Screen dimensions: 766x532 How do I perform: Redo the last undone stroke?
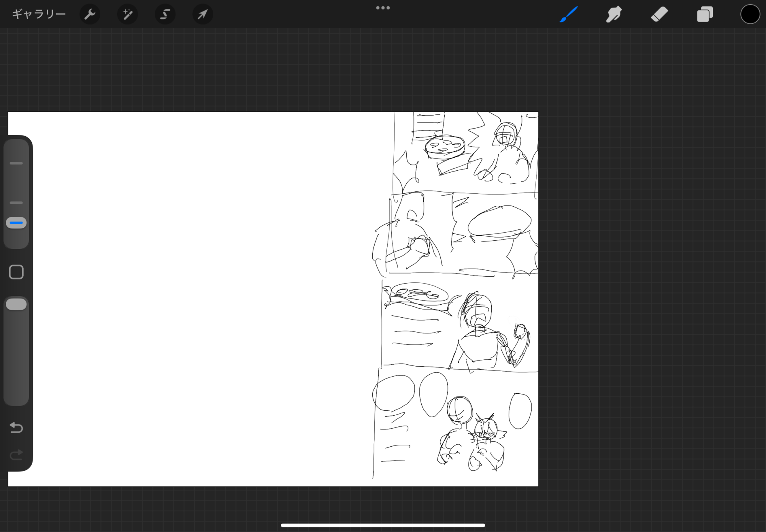pos(16,454)
